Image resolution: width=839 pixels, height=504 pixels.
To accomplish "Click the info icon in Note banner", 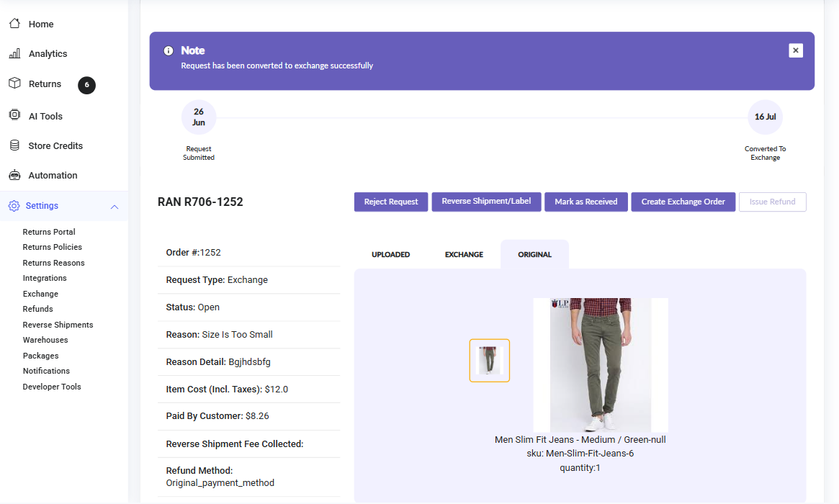I will (x=169, y=50).
